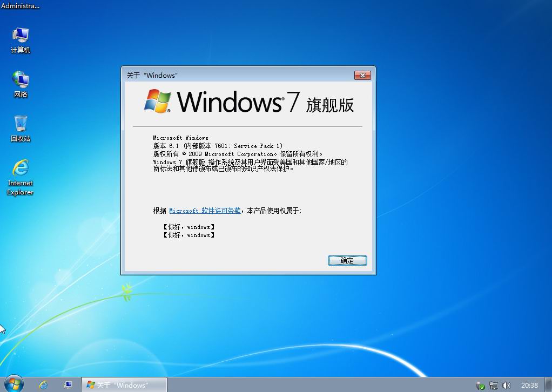This screenshot has height=392, width=552.
Task: Close the 关于 "Windows" dialog
Action: [x=362, y=75]
